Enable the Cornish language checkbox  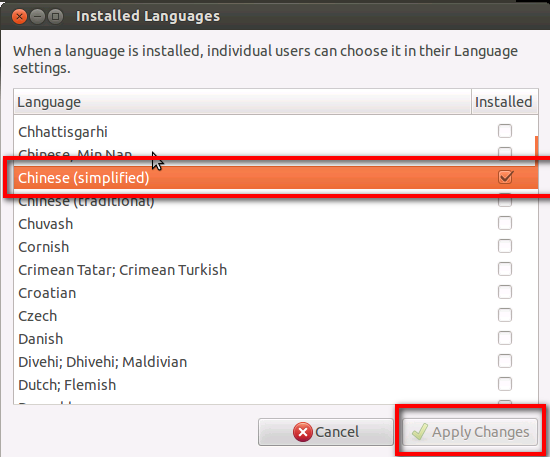tap(505, 246)
